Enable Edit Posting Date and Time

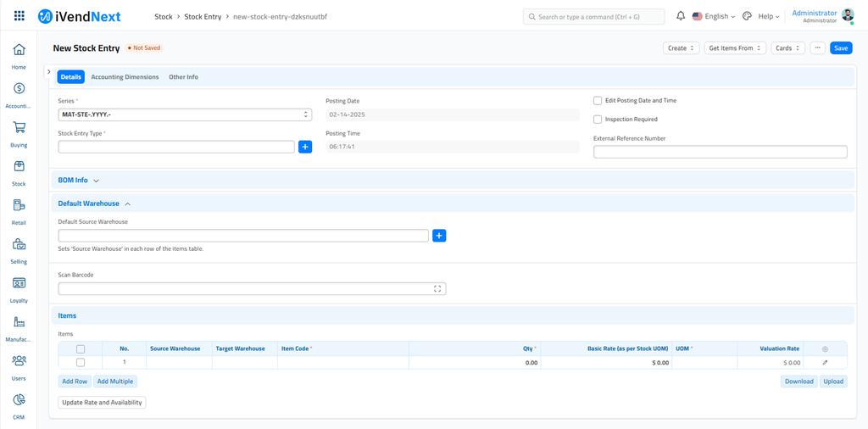pos(598,101)
